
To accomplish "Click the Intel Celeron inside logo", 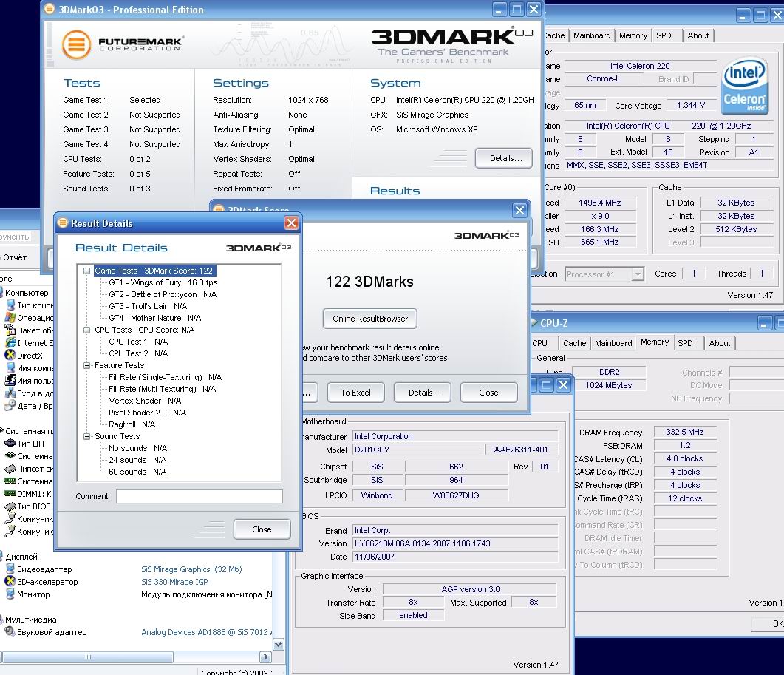I will click(x=745, y=86).
